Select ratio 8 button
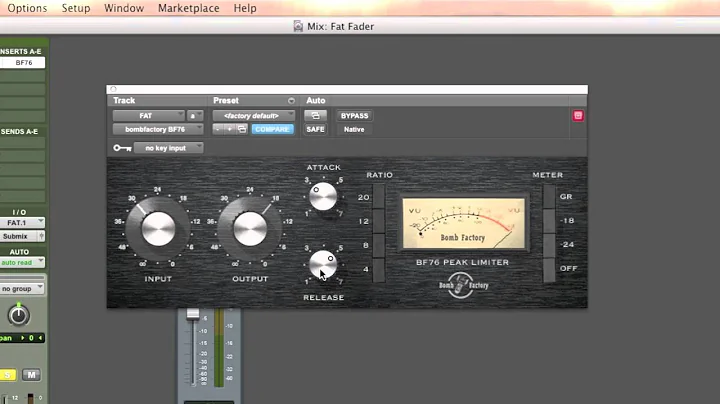Viewport: 720px width, 404px height. (x=378, y=246)
